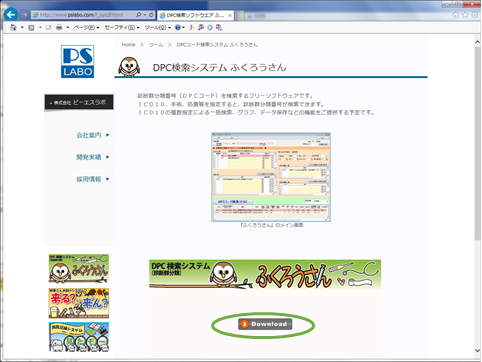Click the Print printer icon

click(x=59, y=27)
